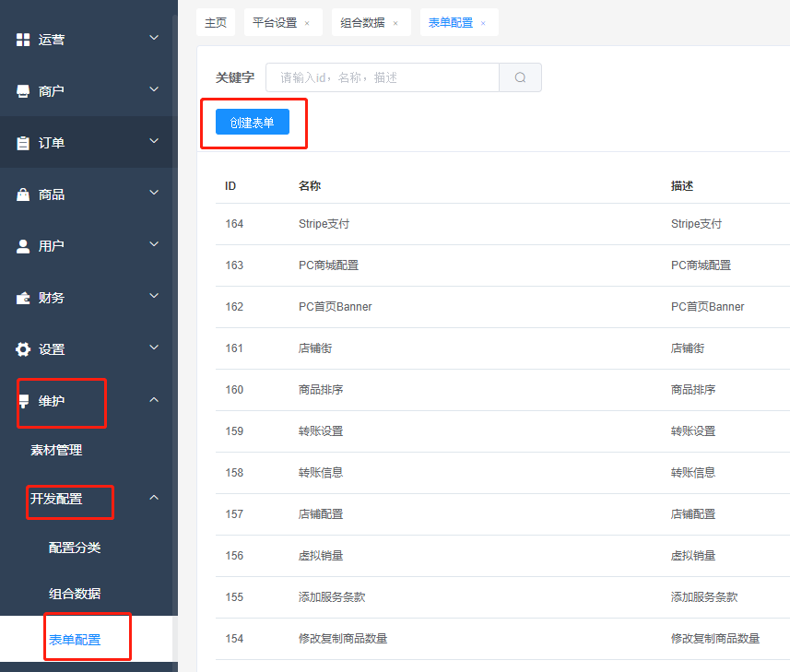The image size is (790, 672).
Task: Click the PC商城配置 name cell
Action: tap(328, 265)
